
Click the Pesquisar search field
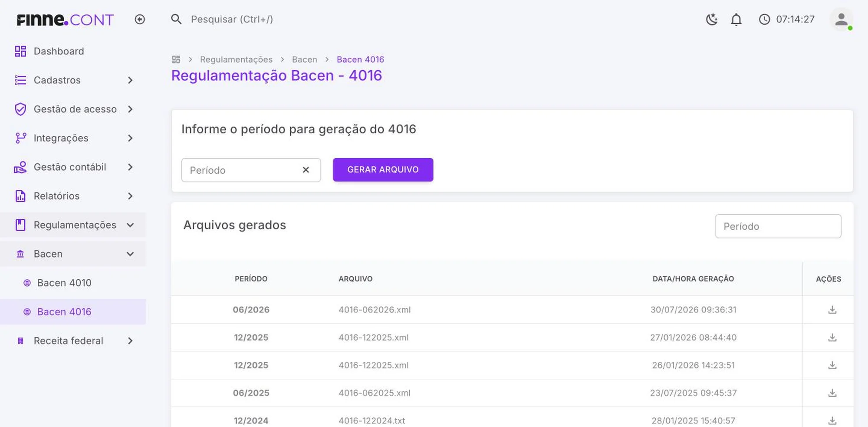click(x=232, y=20)
